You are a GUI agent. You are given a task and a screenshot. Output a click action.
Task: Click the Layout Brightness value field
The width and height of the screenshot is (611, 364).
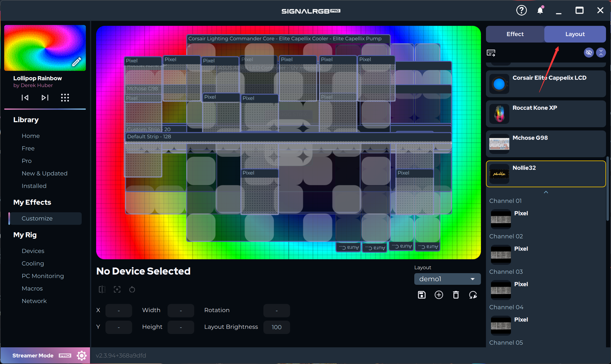pyautogui.click(x=276, y=327)
